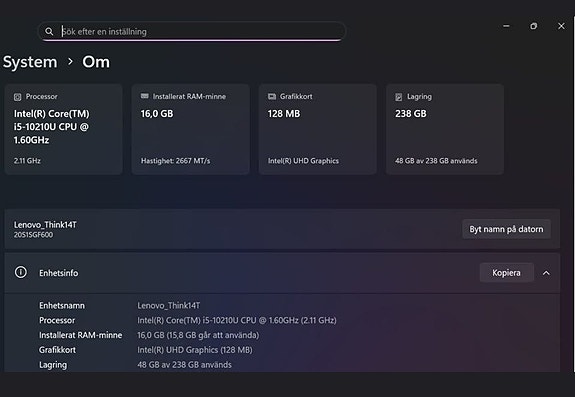The height and width of the screenshot is (397, 575).
Task: Click the Enhetsinfo section title
Action: click(59, 273)
